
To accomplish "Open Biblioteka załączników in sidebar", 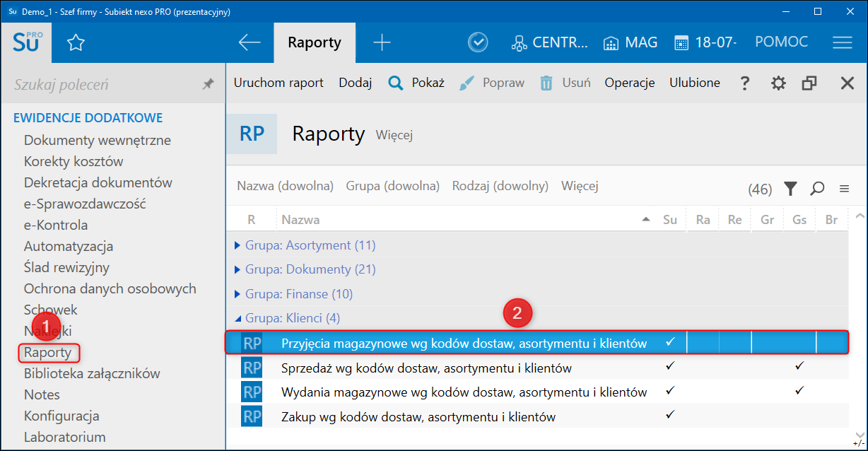I will click(x=92, y=373).
